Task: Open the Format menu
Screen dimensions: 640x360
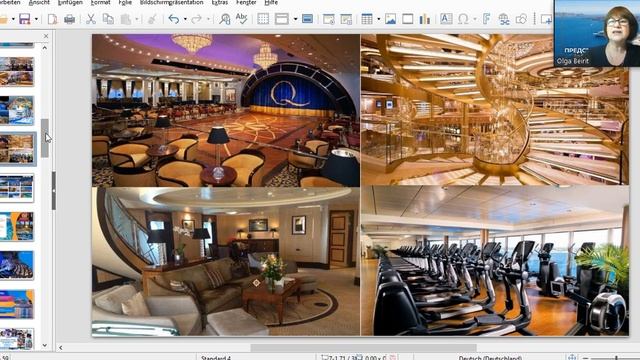Action: coord(100,2)
